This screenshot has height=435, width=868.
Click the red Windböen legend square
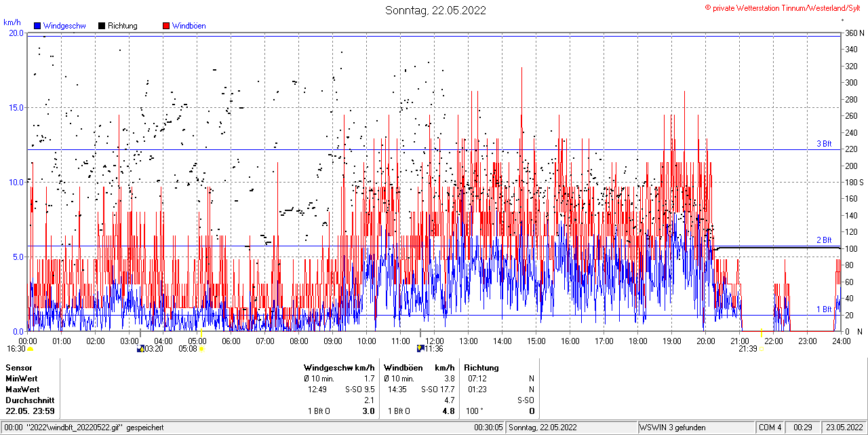[166, 26]
